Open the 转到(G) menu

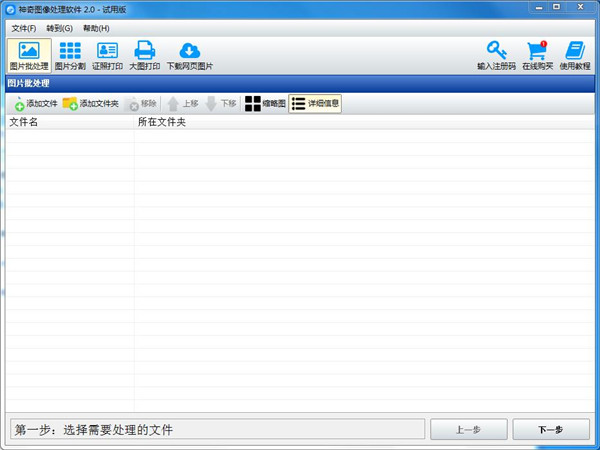click(59, 28)
